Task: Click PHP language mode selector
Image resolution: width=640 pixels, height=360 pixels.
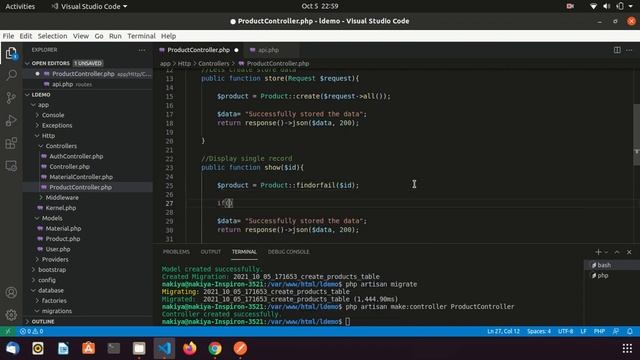Action: [x=599, y=331]
